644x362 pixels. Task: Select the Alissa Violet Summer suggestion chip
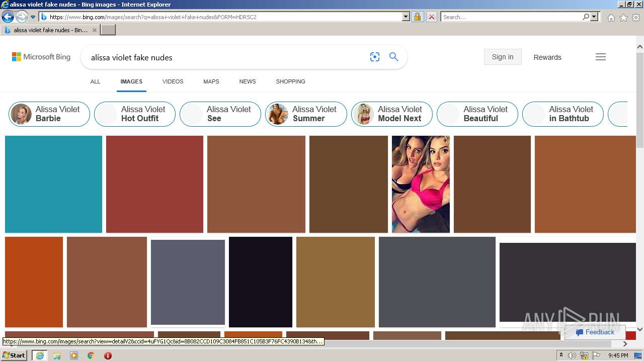tap(306, 114)
